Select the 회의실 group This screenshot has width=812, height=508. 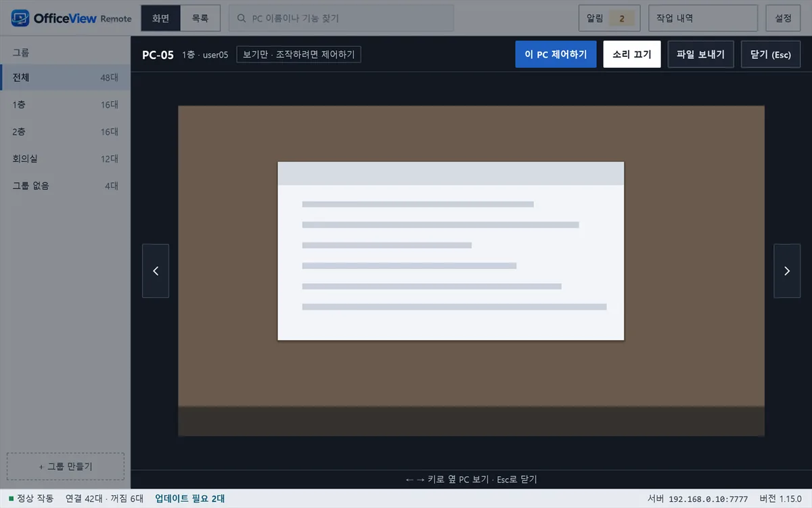[x=65, y=158]
